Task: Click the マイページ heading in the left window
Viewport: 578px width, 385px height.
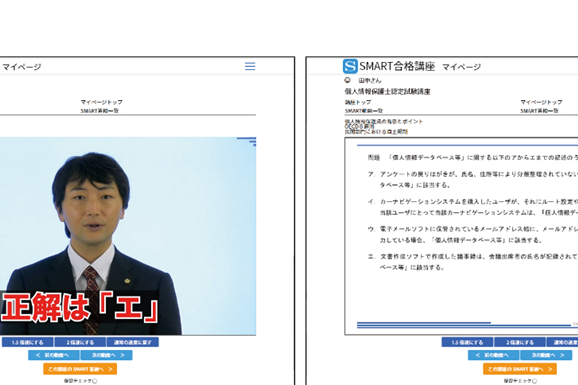Action: tap(22, 67)
